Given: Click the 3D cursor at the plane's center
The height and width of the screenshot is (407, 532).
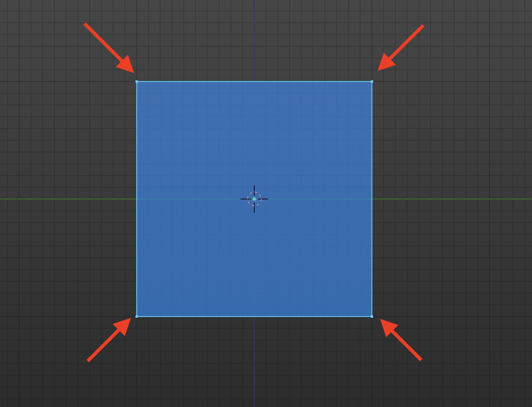Looking at the screenshot, I should pos(254,199).
